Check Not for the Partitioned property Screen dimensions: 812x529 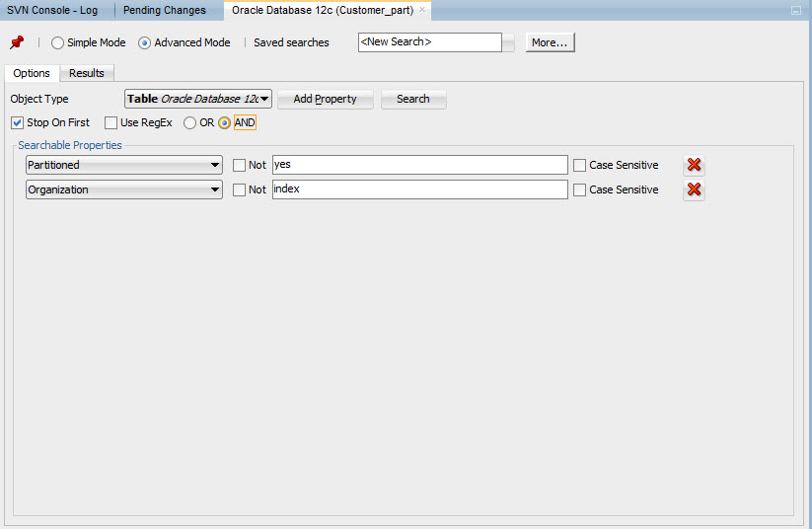point(239,166)
